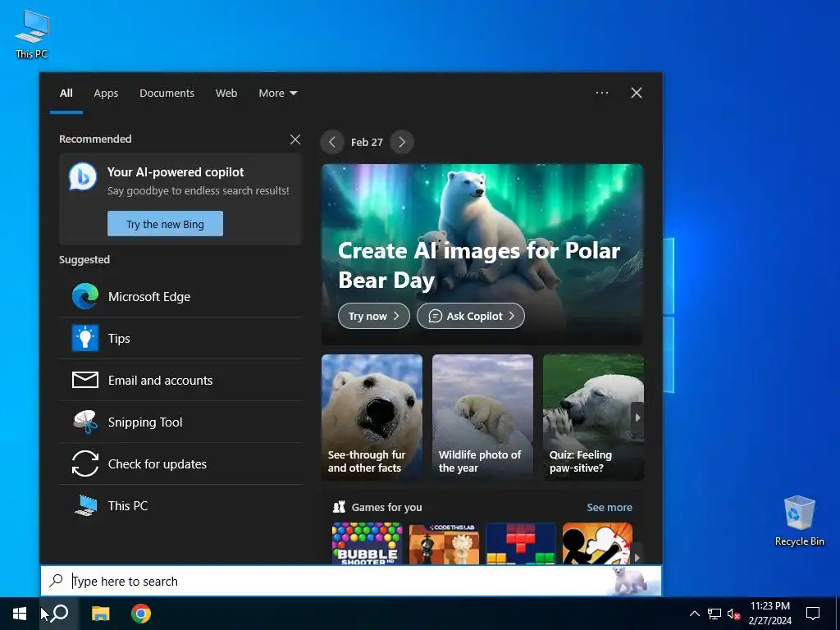Click the muted volume tray icon

[733, 614]
